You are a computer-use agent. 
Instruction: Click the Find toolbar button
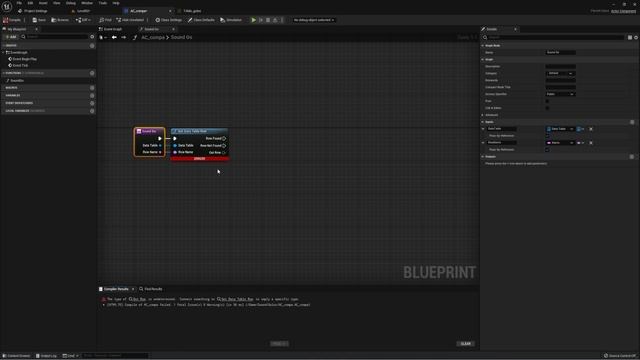[105, 20]
